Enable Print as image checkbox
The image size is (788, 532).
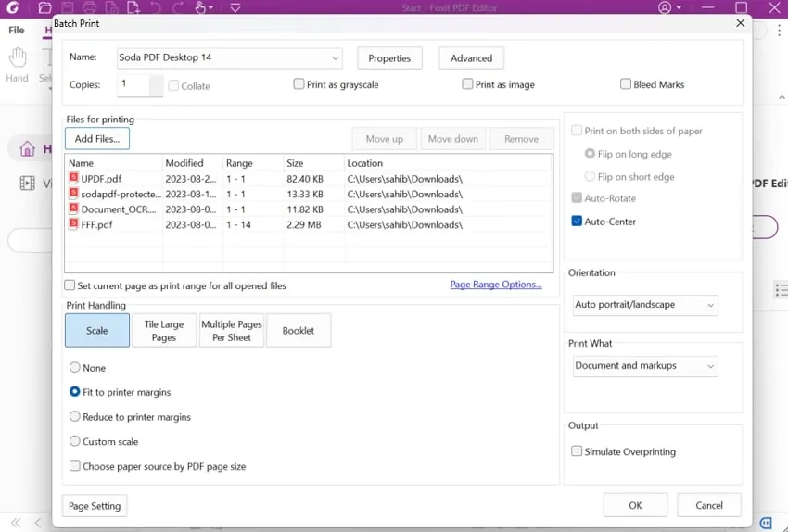(467, 84)
